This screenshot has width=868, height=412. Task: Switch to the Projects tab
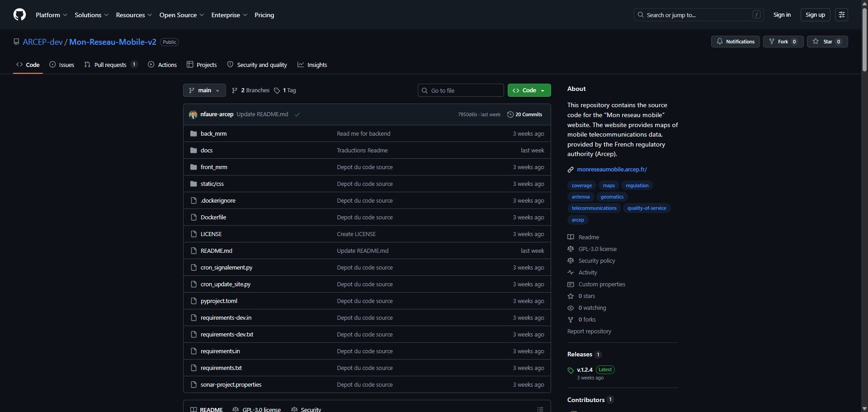pos(202,65)
